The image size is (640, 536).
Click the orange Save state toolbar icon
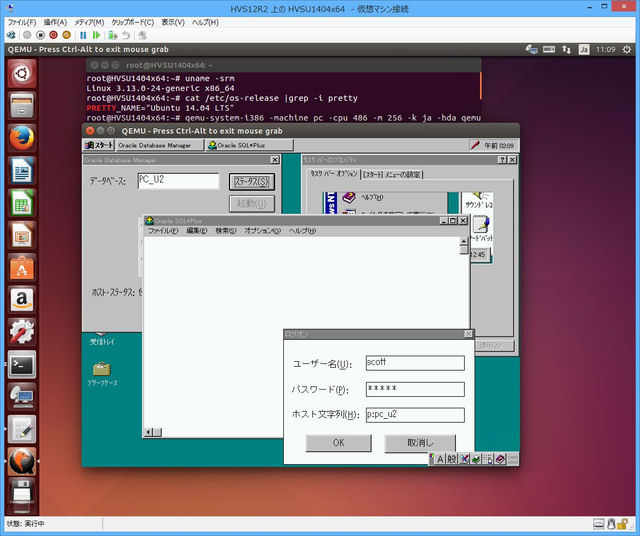click(67, 35)
